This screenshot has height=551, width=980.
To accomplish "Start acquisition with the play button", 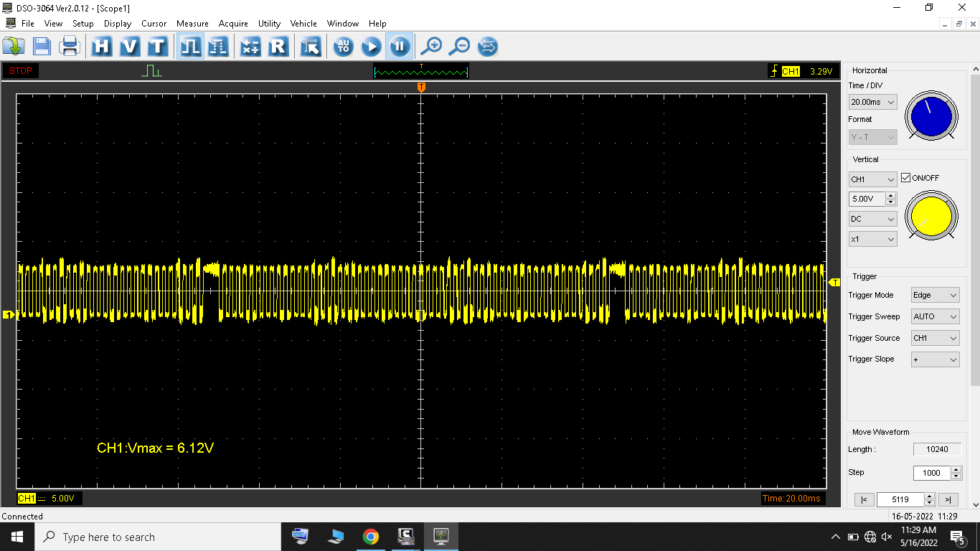I will [371, 47].
